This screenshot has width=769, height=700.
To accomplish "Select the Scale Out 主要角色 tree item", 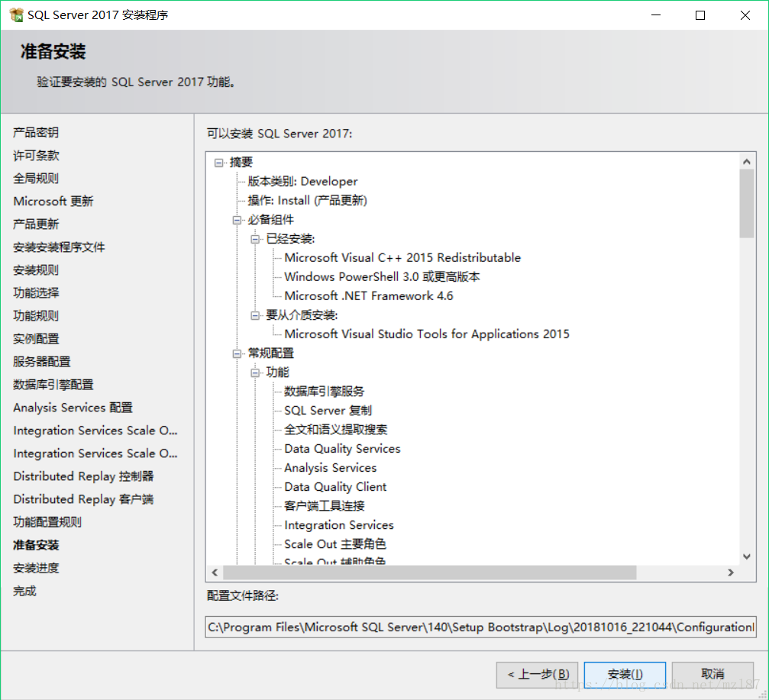I will click(x=335, y=544).
